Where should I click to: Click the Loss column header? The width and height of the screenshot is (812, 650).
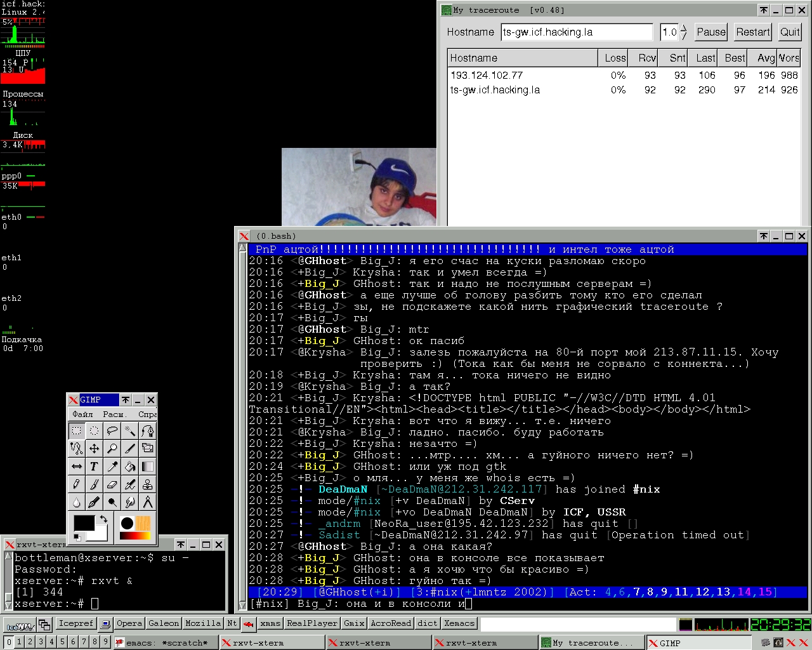point(613,58)
